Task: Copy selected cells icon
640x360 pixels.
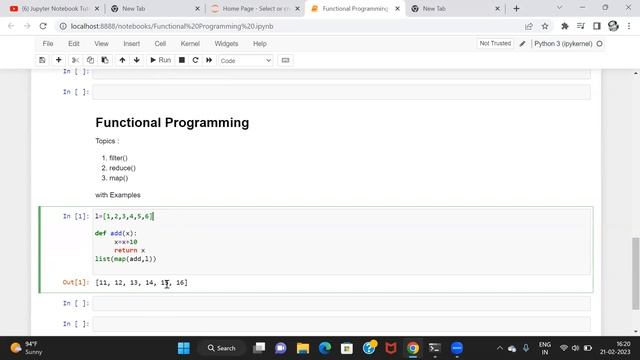Action: pyautogui.click(x=90, y=60)
